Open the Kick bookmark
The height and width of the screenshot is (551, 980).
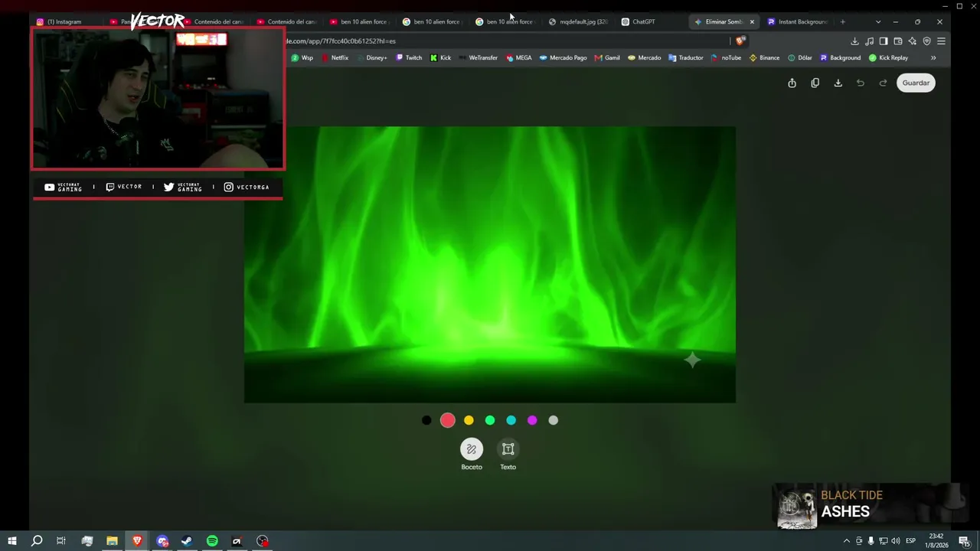coord(441,57)
